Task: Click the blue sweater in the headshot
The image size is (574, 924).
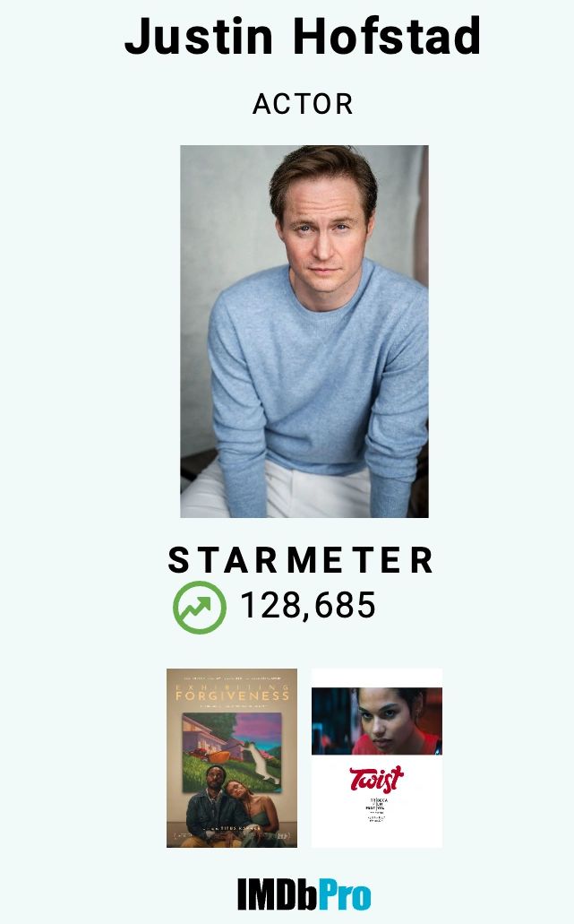Action: 318,377
